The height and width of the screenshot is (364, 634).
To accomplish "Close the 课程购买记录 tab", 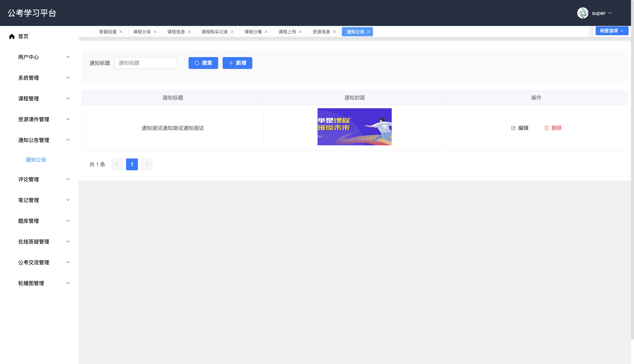I will coord(232,32).
